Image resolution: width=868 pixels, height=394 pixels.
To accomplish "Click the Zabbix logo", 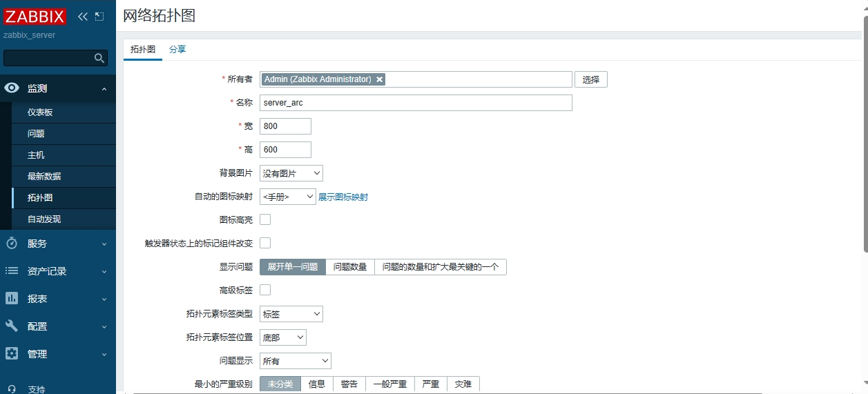I will coord(35,17).
